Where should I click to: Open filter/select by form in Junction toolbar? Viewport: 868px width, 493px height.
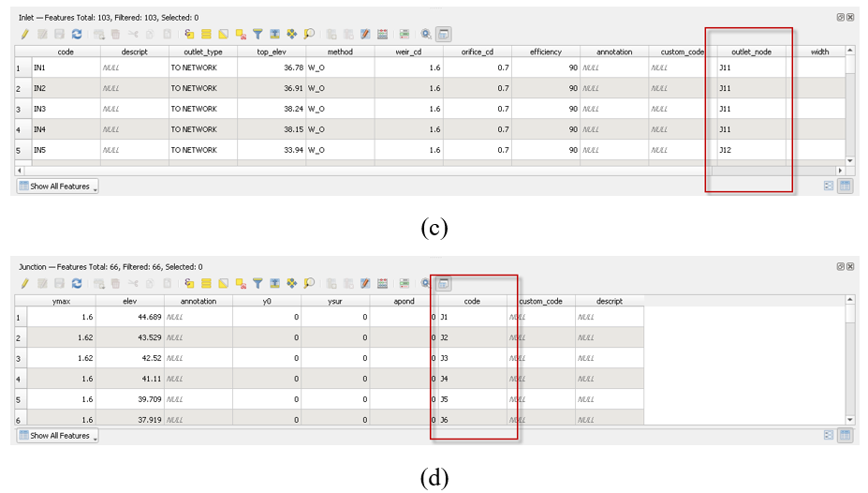257,283
